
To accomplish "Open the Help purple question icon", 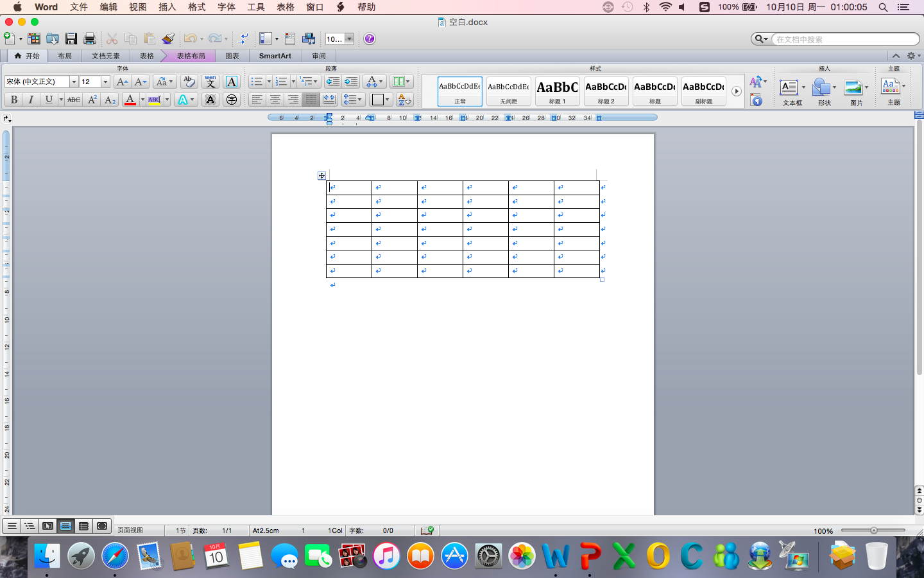I will (x=370, y=39).
